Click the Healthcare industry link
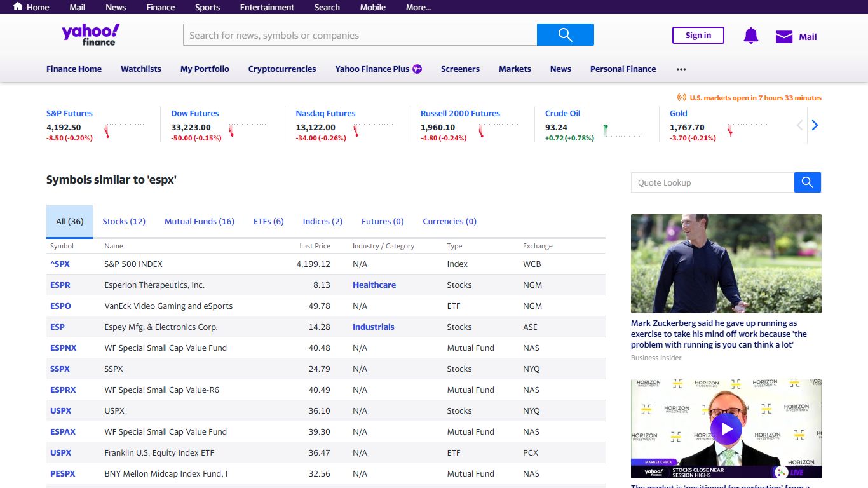Image resolution: width=868 pixels, height=488 pixels. [374, 285]
